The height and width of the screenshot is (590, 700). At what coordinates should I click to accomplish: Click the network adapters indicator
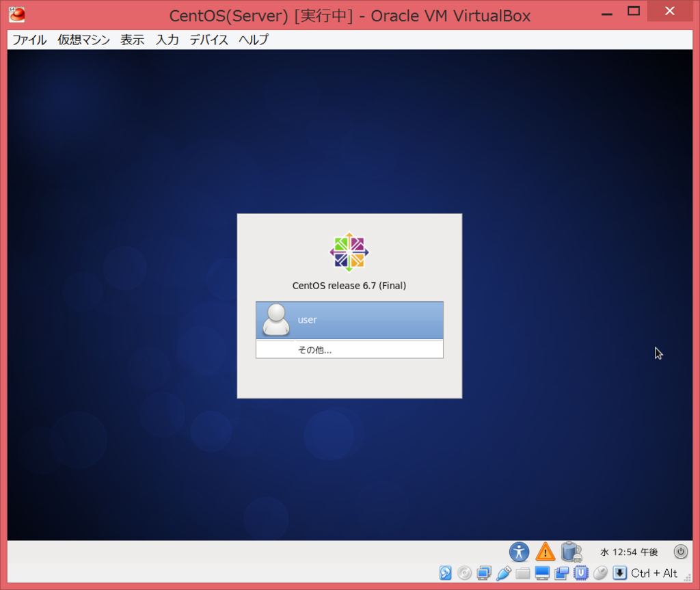pos(484,573)
